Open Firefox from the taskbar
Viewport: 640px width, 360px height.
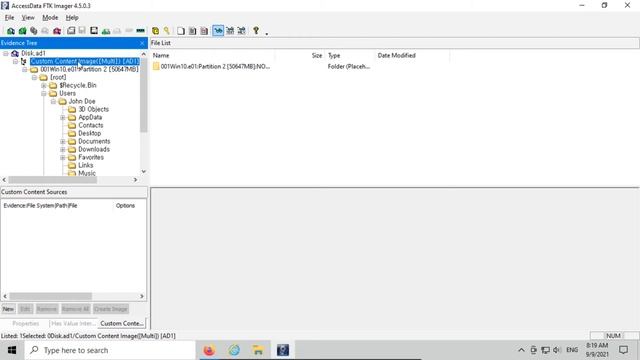(x=209, y=350)
